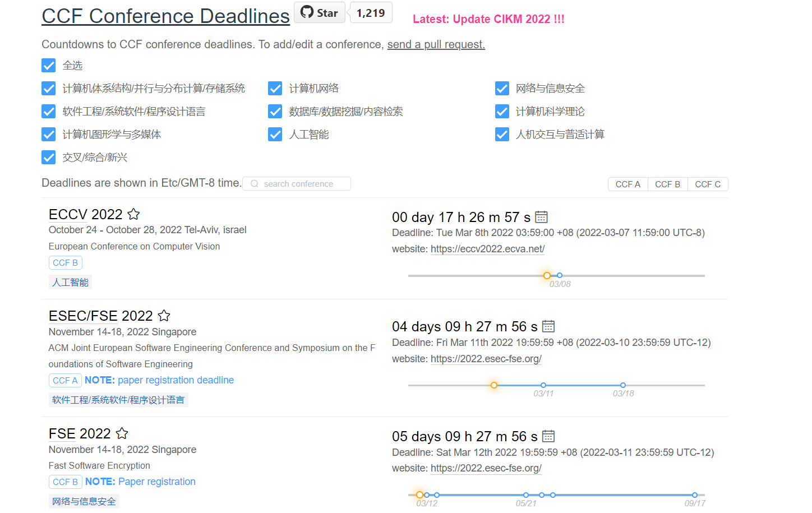Click the Latest: Update CIKM 2022 announcement
This screenshot has width=812, height=513.
(x=488, y=19)
